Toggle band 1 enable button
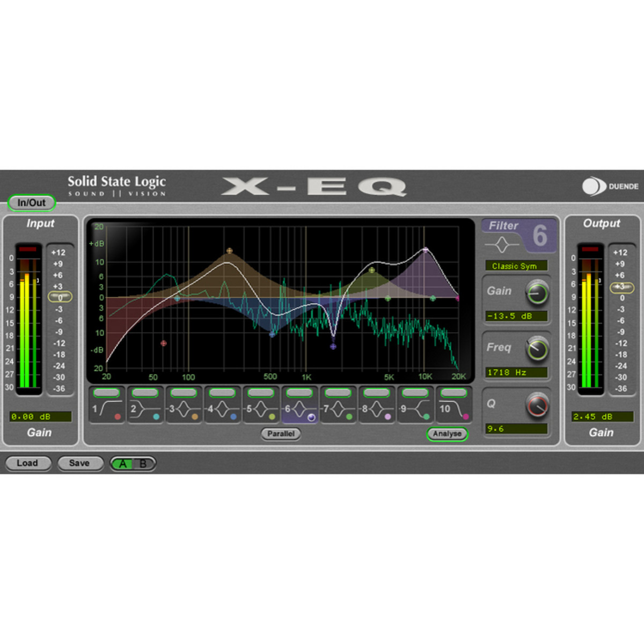Viewport: 644px width, 644px height. [106, 393]
